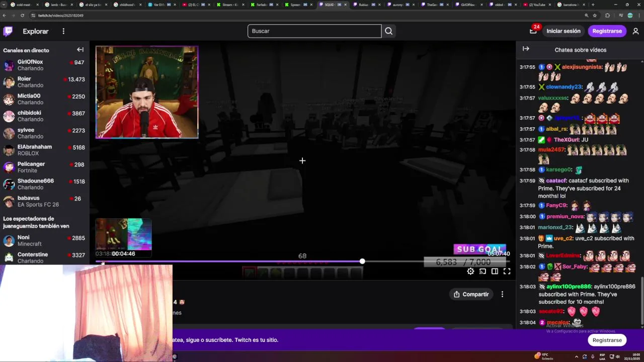Click Iniciar sesión button
Image resolution: width=644 pixels, height=362 pixels.
tap(563, 31)
